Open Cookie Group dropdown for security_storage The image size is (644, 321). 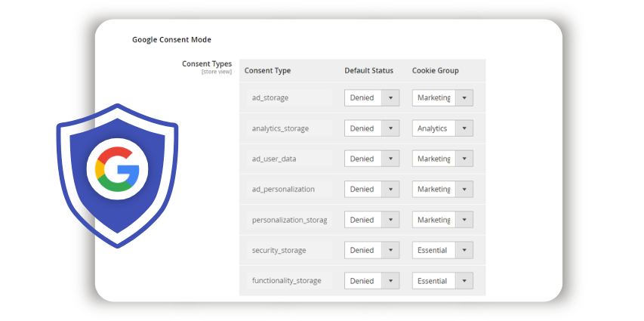(x=442, y=250)
